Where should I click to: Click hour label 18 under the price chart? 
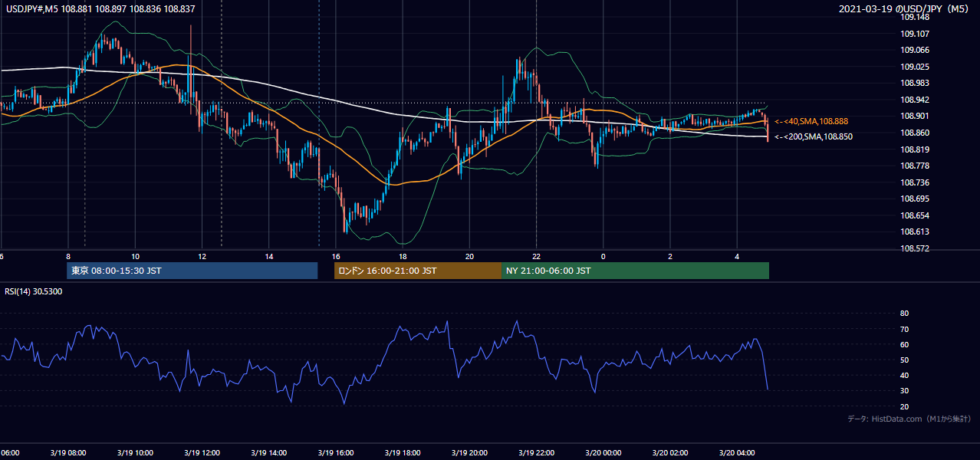click(x=403, y=256)
